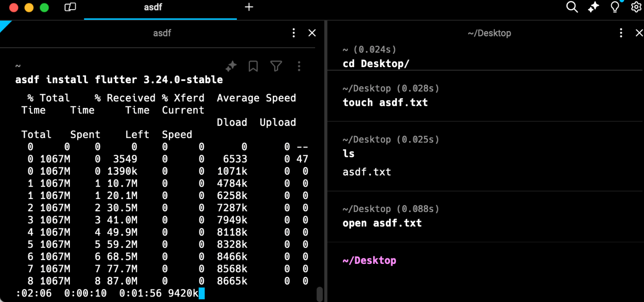Click the asdf pane title
644x302 pixels.
pyautogui.click(x=162, y=33)
